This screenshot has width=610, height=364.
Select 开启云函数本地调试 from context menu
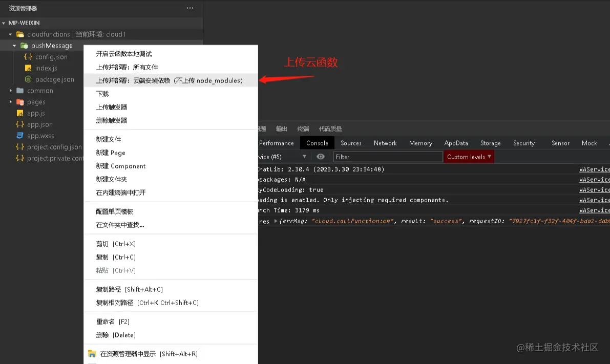(171, 54)
